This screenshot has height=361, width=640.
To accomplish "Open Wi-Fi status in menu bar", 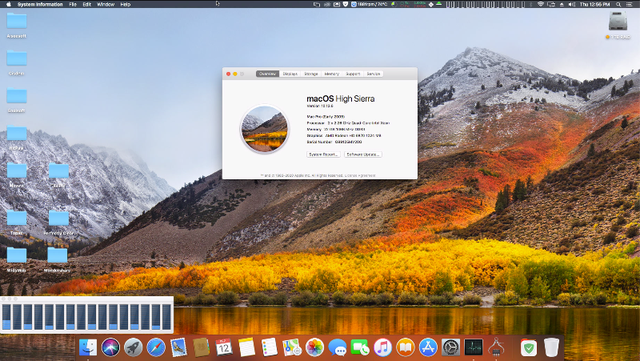I will click(541, 4).
